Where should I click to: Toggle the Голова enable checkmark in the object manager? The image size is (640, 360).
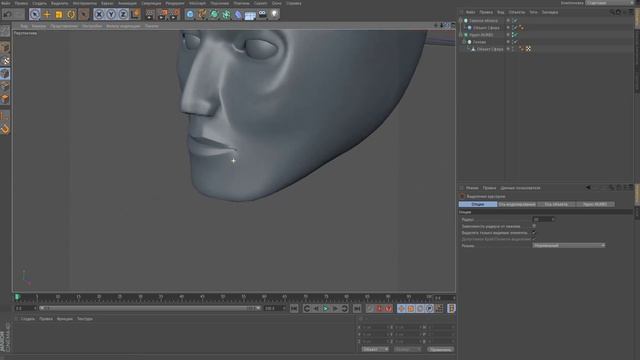(515, 42)
